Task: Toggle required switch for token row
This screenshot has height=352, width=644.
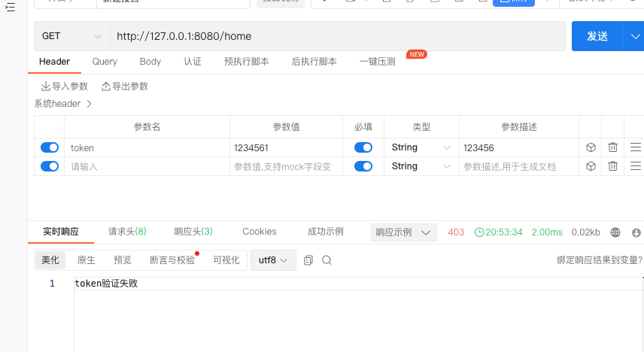Action: (x=363, y=147)
